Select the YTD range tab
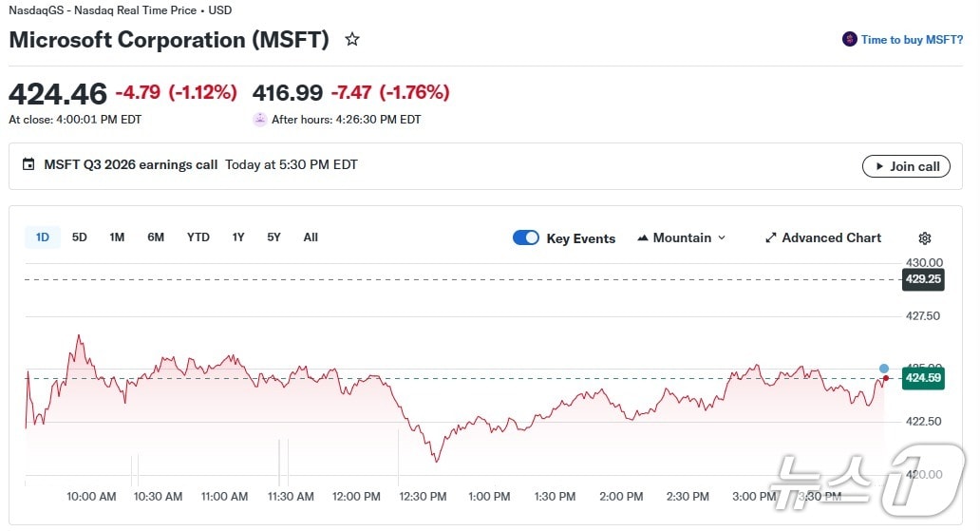Image resolution: width=980 pixels, height=531 pixels. tap(198, 237)
